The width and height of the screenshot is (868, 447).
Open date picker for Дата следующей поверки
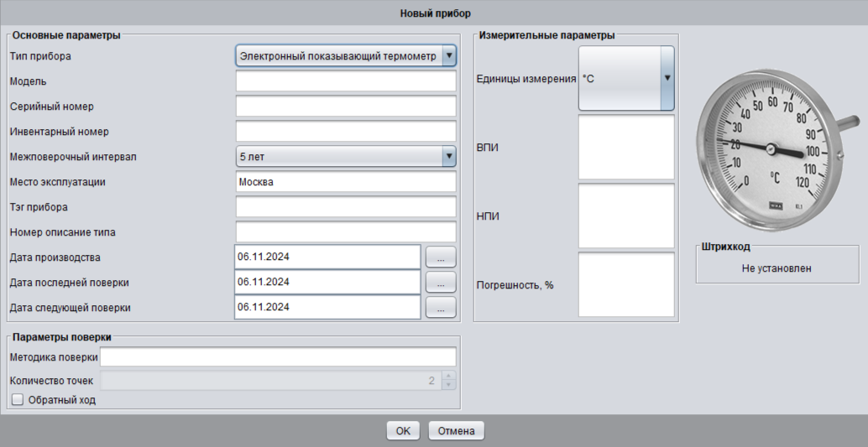441,307
